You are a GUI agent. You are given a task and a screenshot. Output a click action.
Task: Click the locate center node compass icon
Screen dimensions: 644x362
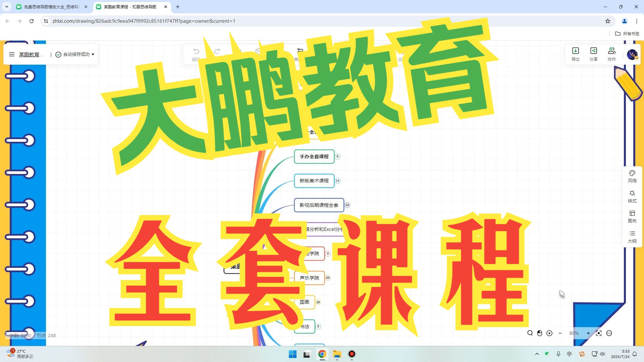click(549, 333)
